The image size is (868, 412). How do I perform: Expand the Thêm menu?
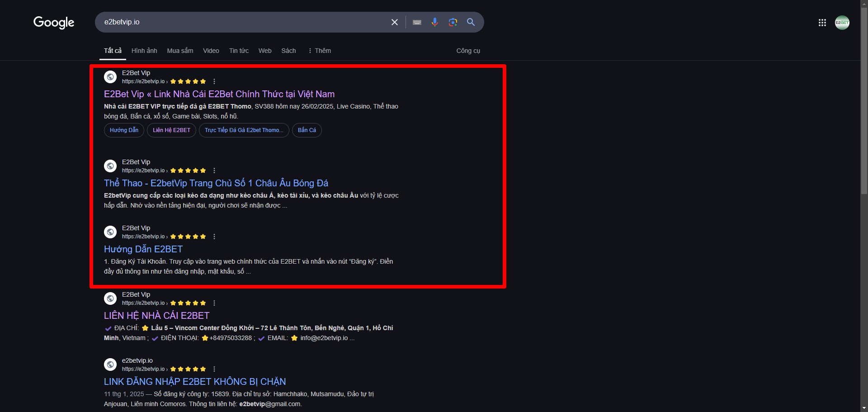319,51
